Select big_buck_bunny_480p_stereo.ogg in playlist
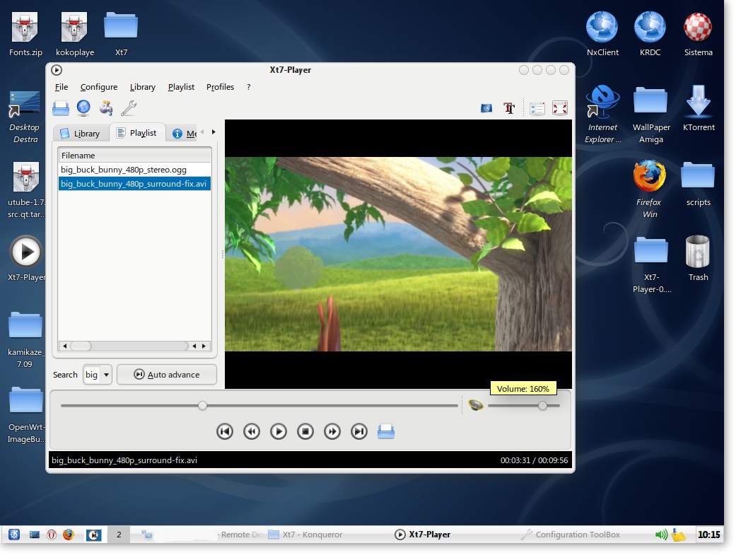The height and width of the screenshot is (560, 741). 134,170
